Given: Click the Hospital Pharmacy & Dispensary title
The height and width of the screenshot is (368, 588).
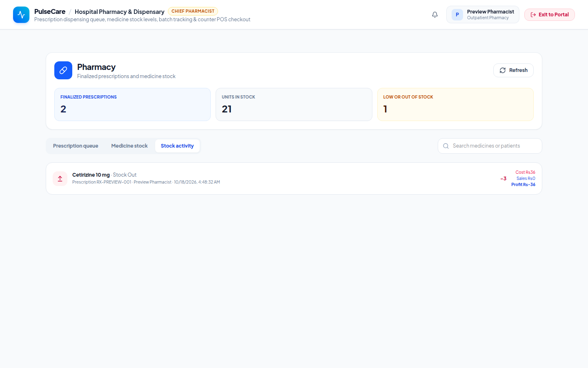Looking at the screenshot, I should 120,12.
